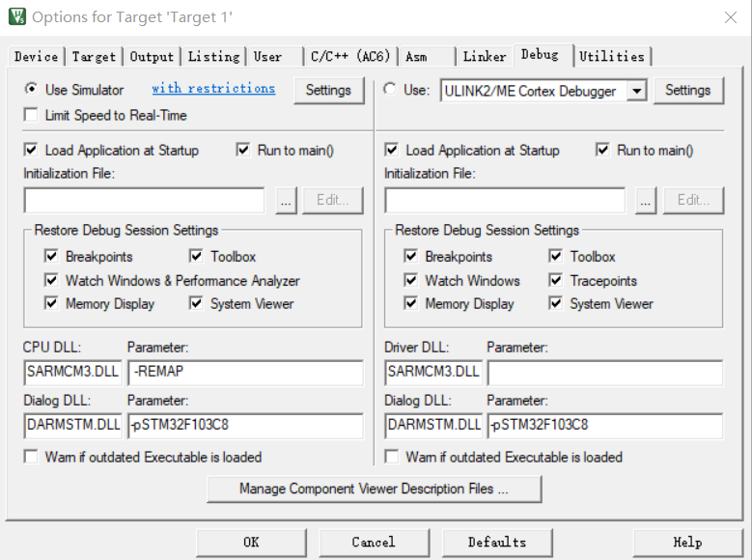Switch to the Target tab

click(x=94, y=57)
